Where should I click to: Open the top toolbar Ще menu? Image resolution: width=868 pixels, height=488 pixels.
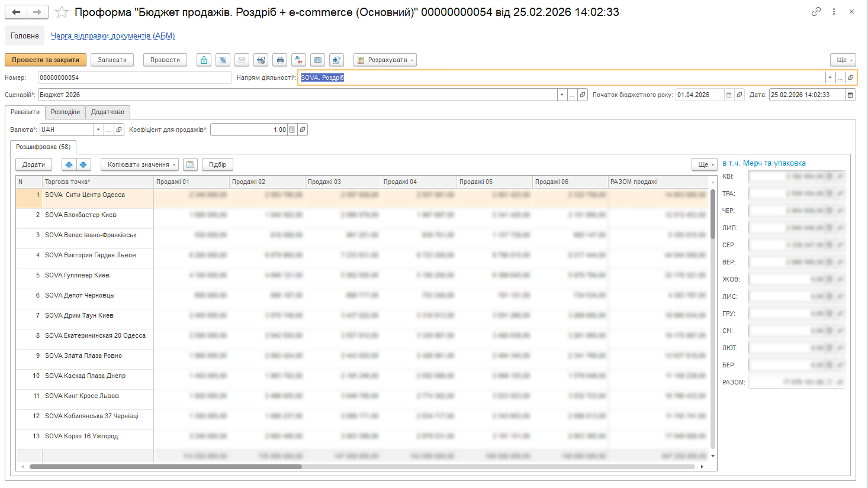843,60
